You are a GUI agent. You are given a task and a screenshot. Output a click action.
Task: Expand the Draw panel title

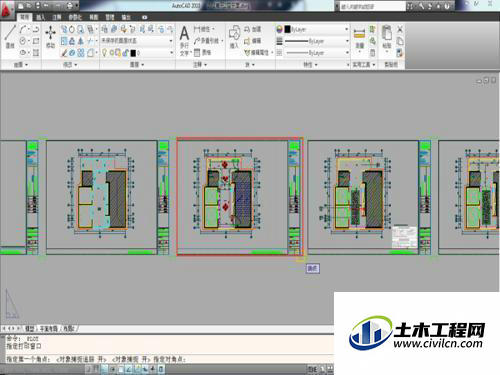(x=21, y=65)
